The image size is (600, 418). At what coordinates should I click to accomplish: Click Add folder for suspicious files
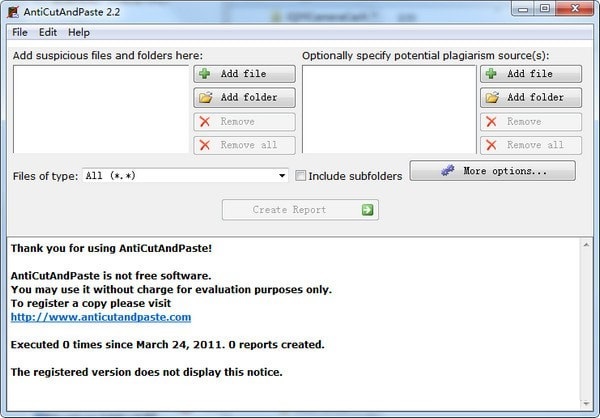(245, 98)
